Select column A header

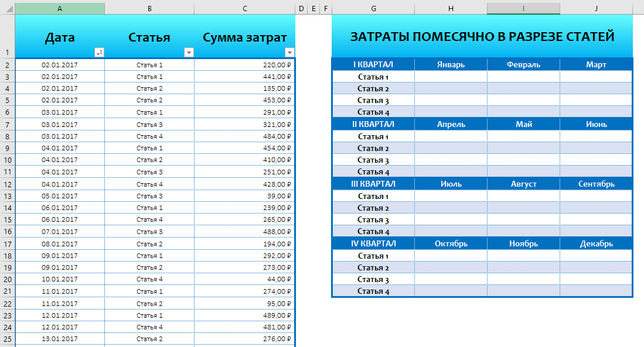click(x=60, y=8)
